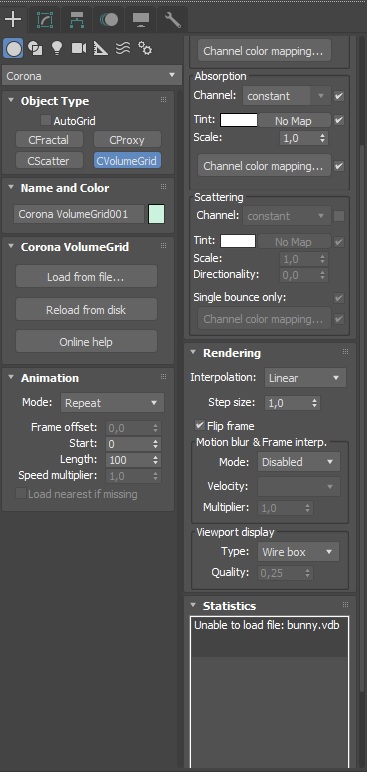Open the Interpolation Linear dropdown
The height and width of the screenshot is (772, 367).
(x=305, y=378)
